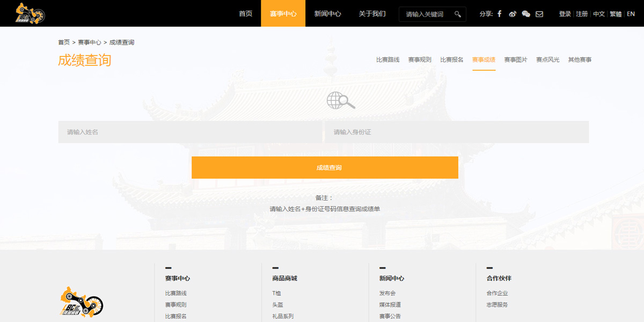The height and width of the screenshot is (322, 644).
Task: Switch language to EN
Action: coord(631,14)
